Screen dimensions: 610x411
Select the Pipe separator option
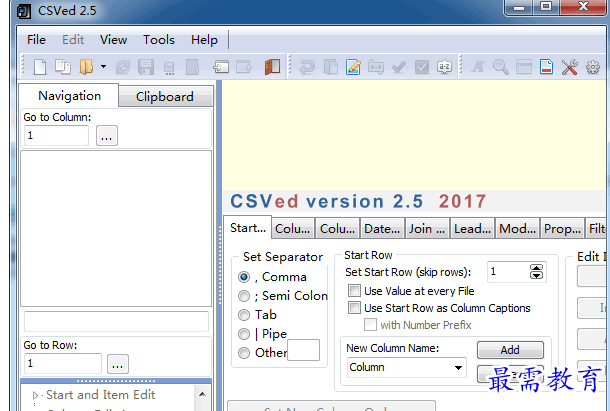tap(244, 334)
